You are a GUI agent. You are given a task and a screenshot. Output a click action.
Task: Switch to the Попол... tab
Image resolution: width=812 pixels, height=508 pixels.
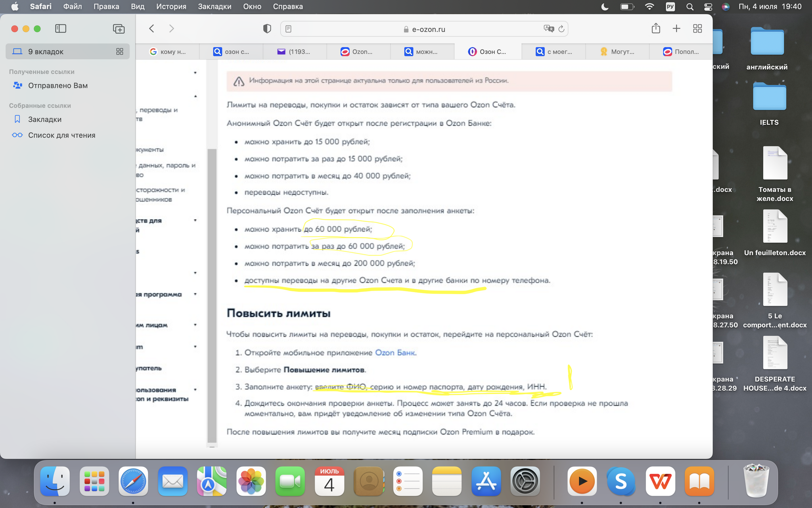point(681,52)
